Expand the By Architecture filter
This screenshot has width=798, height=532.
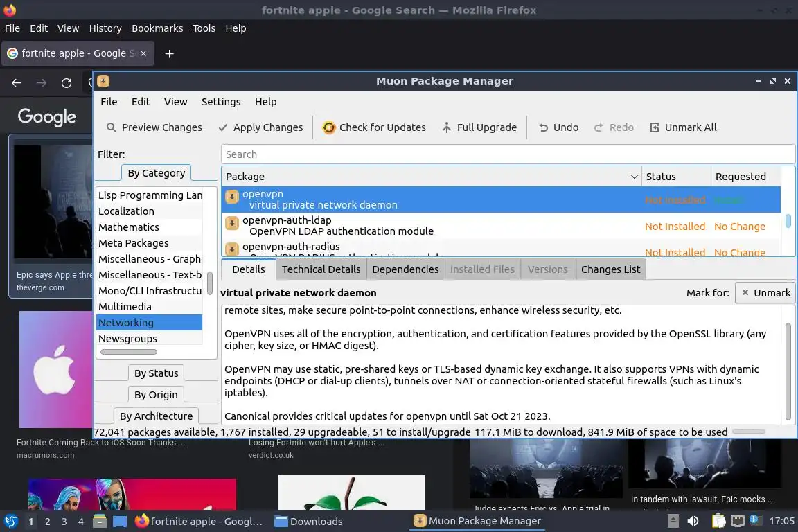coord(157,416)
